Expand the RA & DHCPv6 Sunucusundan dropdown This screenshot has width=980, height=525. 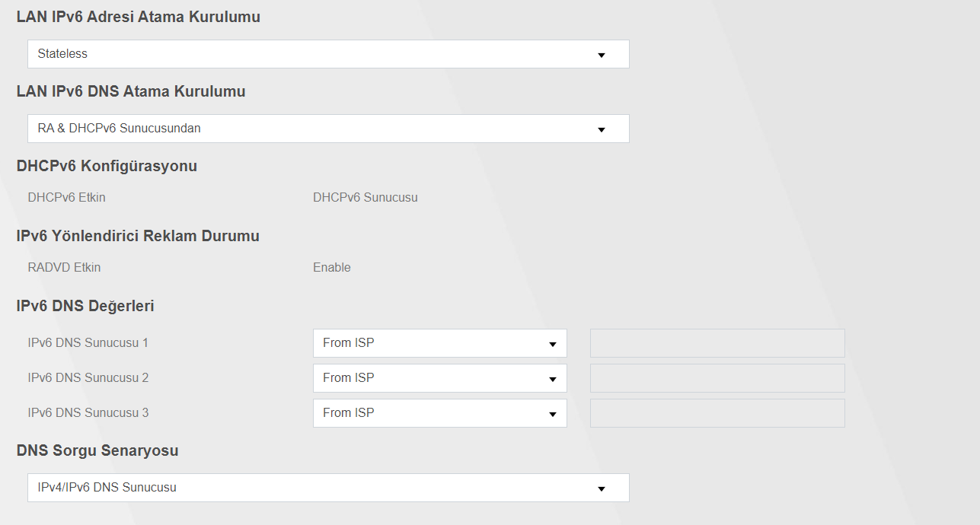point(327,129)
